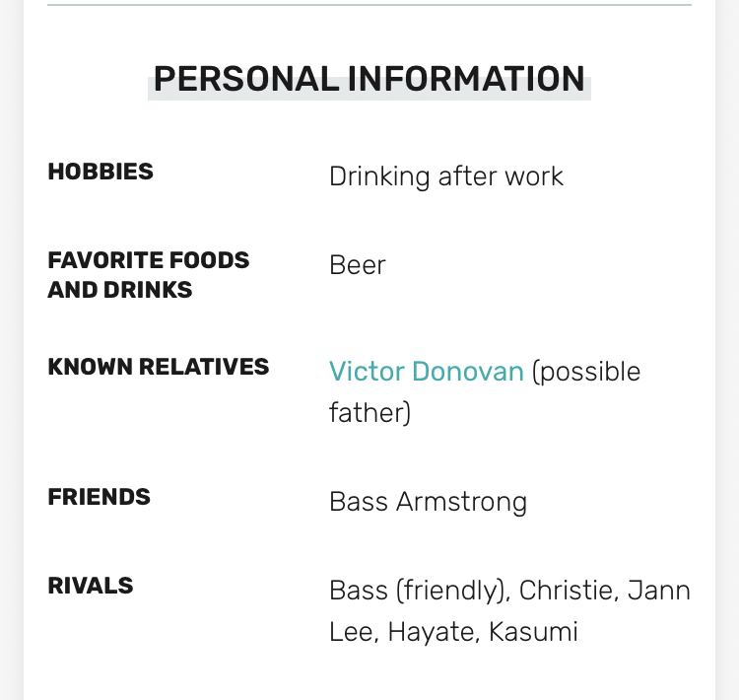Click the horizontal divider line above the heading
The width and height of the screenshot is (739, 700).
369,5
